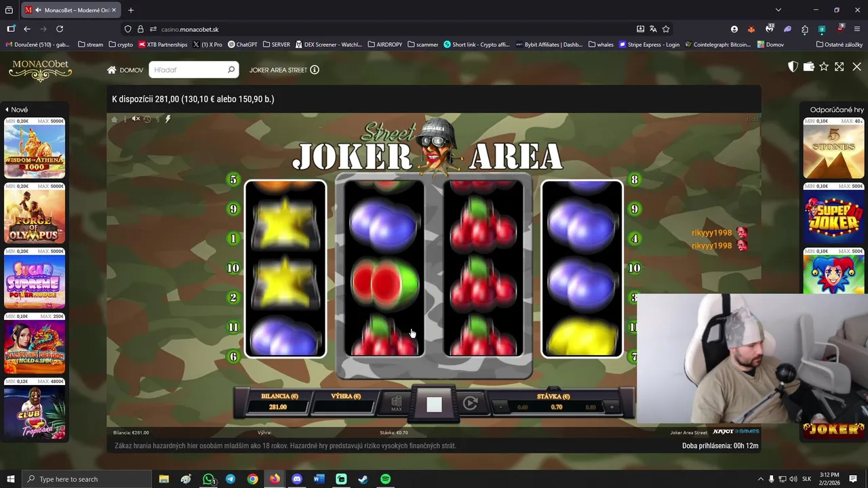Open the taskbar volume icon
This screenshot has height=488, width=868.
(x=793, y=479)
